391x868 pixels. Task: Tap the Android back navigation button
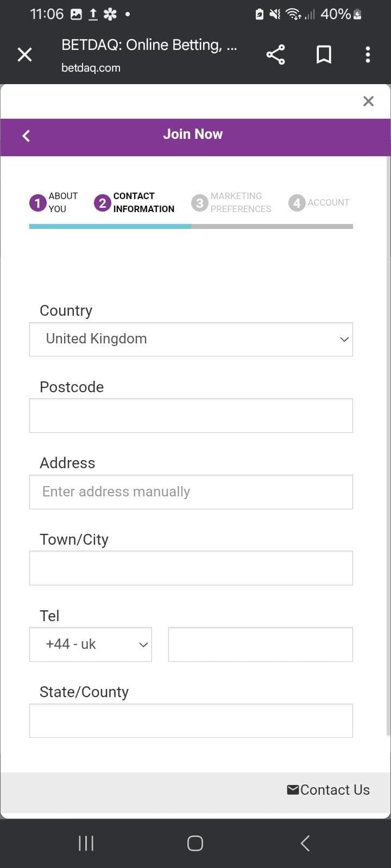[305, 843]
